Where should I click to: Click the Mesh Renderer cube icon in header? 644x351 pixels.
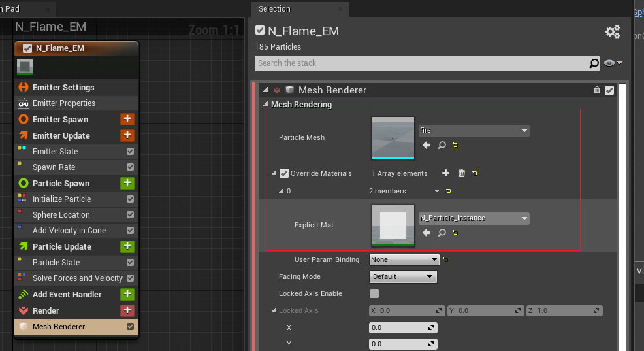point(290,90)
